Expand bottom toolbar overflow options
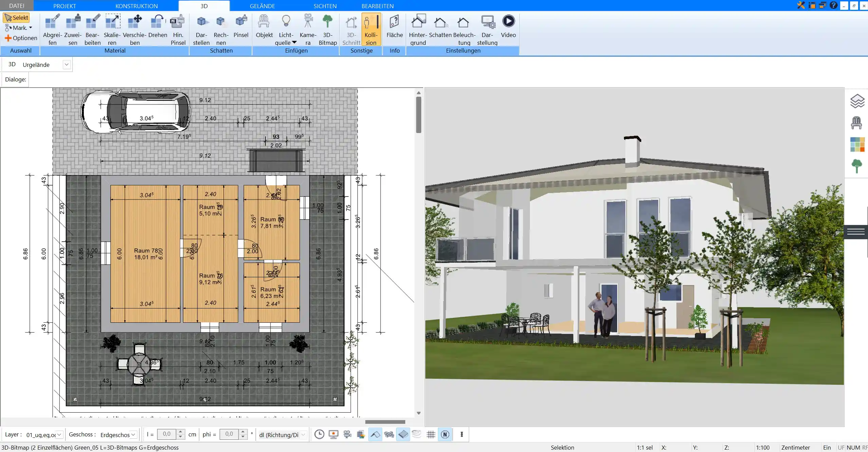This screenshot has height=452, width=868. 461,434
